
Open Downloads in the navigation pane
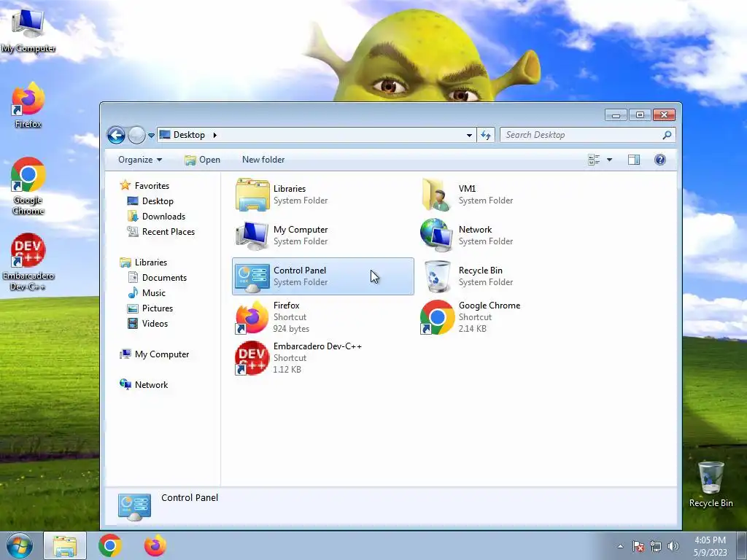(156, 216)
